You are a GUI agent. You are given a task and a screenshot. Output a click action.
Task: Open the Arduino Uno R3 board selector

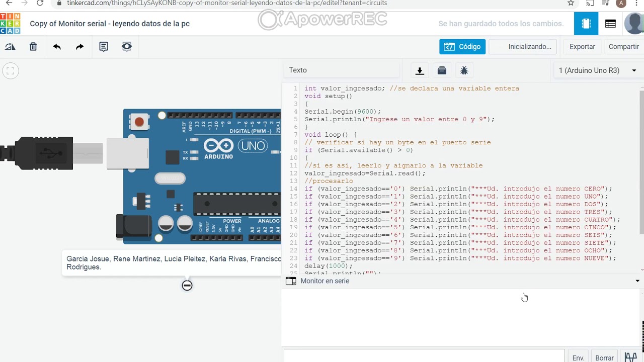(x=597, y=70)
